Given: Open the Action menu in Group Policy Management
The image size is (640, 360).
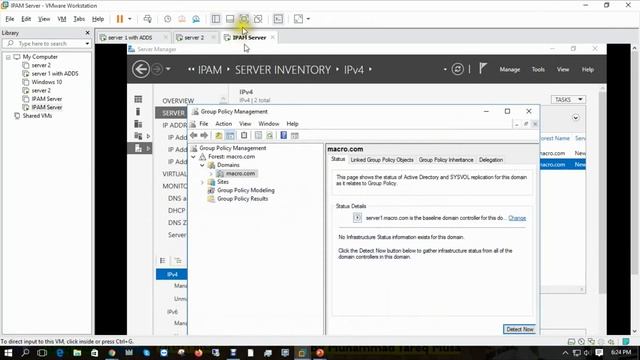Looking at the screenshot, I should pos(223,124).
